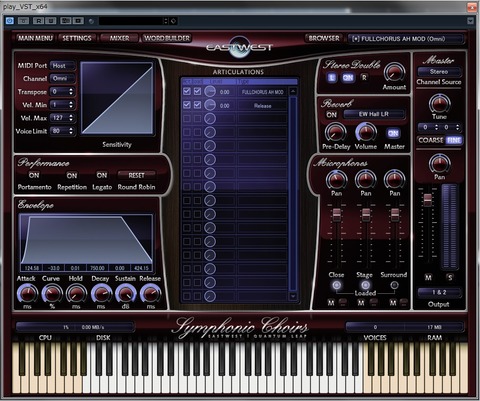Screen dimensions: 480x401
Task: Click the Reverb Volume knob
Action: [x=366, y=132]
